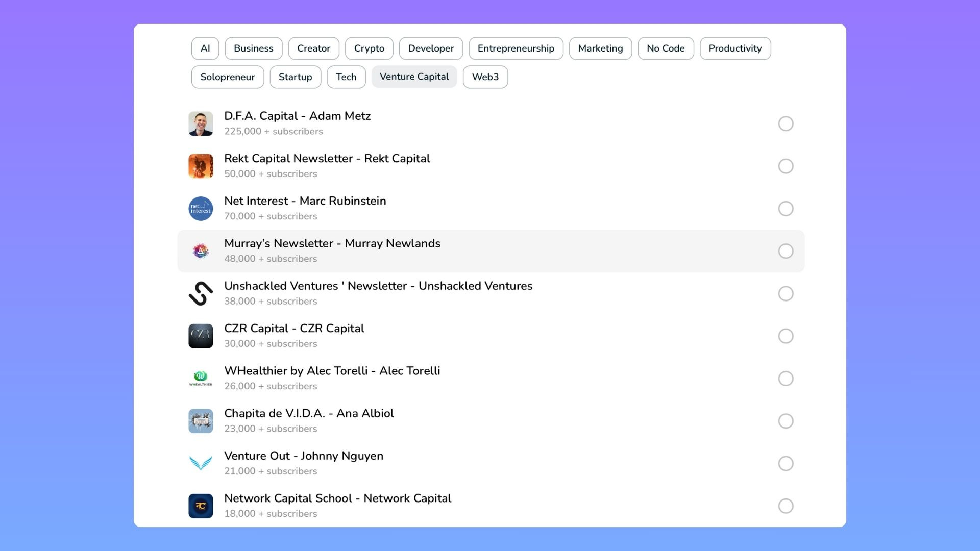
Task: Select the D.F.A. Capital radio button
Action: tap(786, 124)
